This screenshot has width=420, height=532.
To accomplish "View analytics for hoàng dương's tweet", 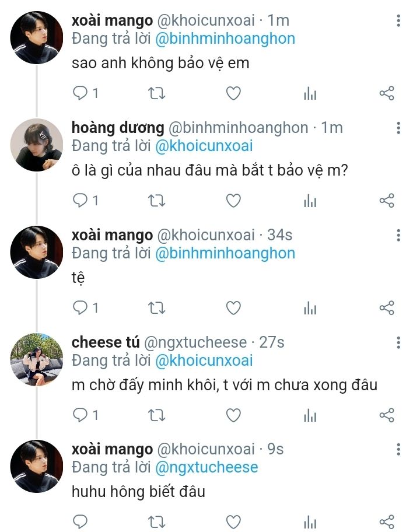I will coord(310,201).
